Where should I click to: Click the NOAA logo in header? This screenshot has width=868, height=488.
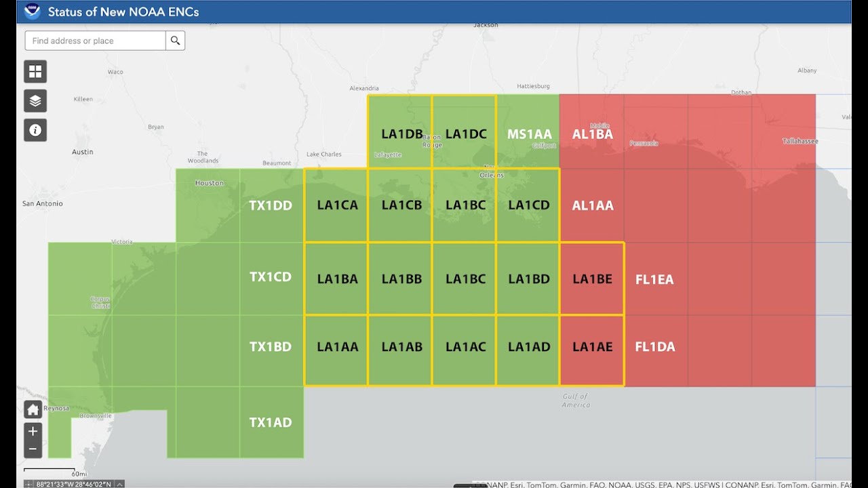tap(32, 12)
